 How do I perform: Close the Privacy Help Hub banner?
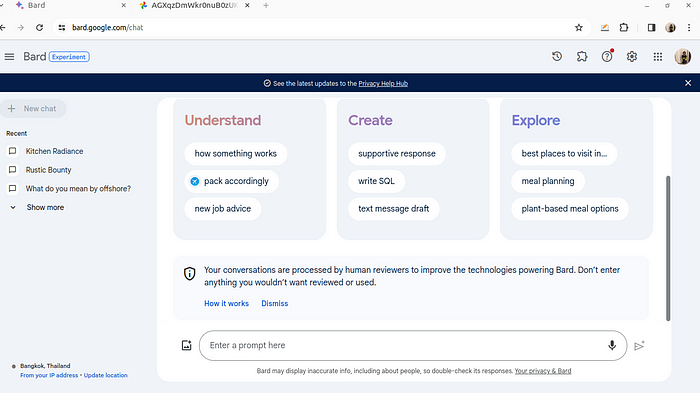[x=688, y=83]
